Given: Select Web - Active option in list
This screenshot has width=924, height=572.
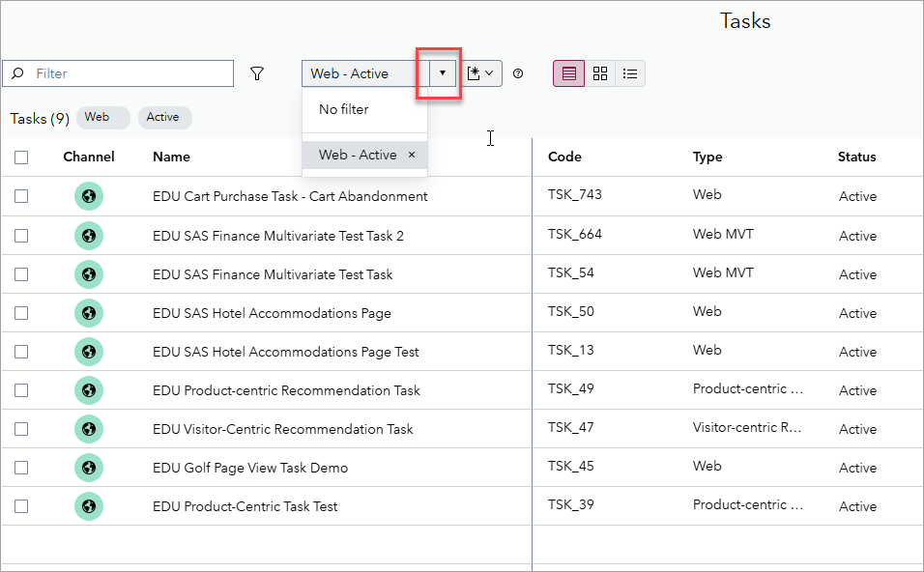Looking at the screenshot, I should (x=358, y=155).
